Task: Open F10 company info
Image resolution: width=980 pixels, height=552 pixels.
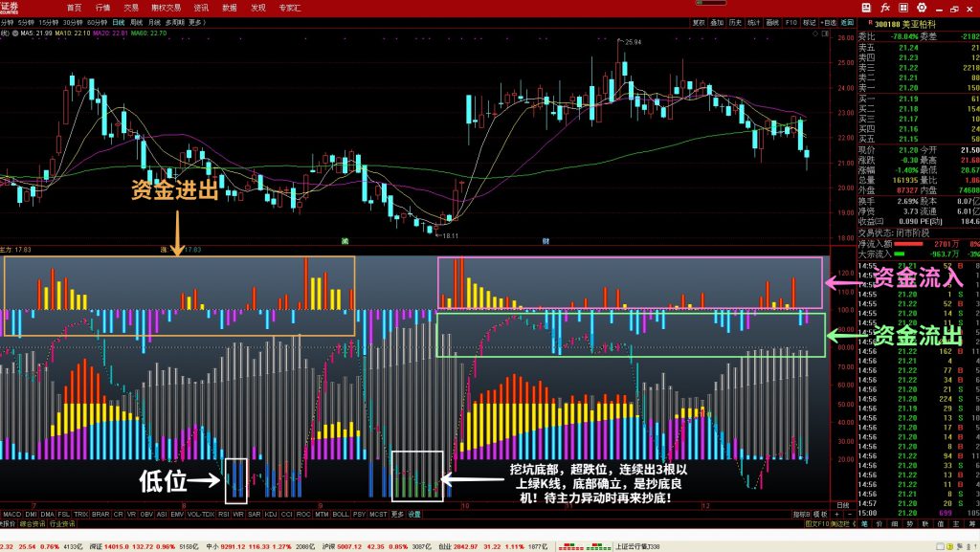Action: click(x=791, y=21)
